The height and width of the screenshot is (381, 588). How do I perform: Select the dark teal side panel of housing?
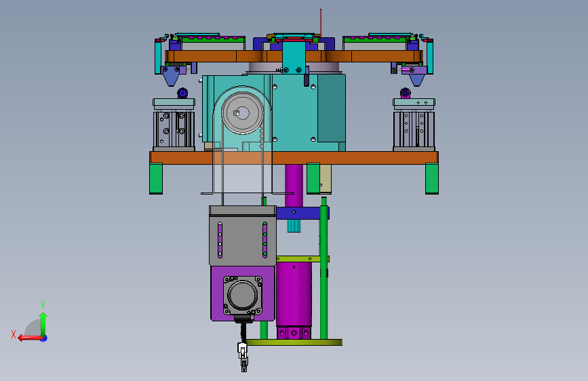point(332,108)
